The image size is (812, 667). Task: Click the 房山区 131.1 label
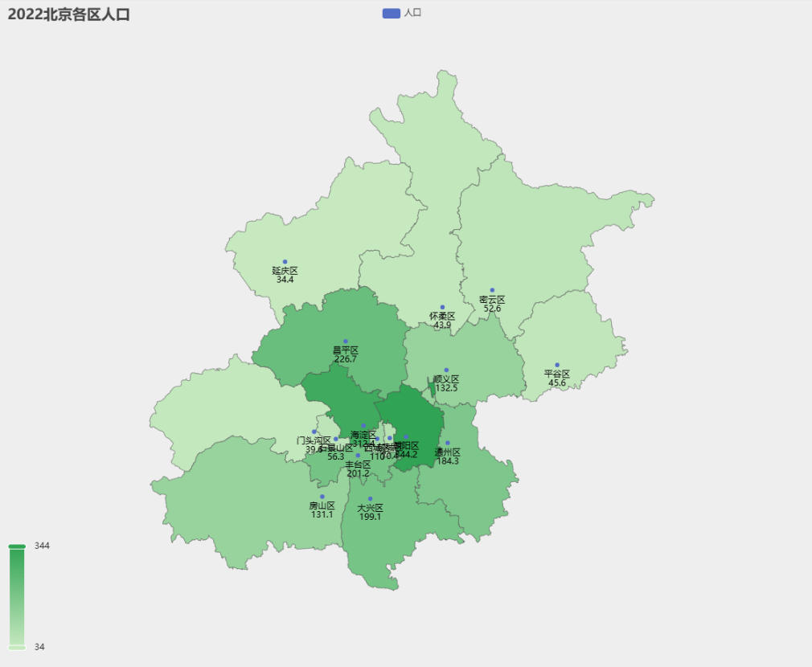tap(322, 509)
